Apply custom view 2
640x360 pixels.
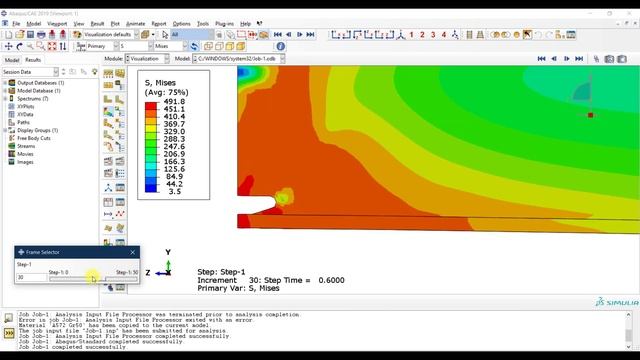coord(422,35)
